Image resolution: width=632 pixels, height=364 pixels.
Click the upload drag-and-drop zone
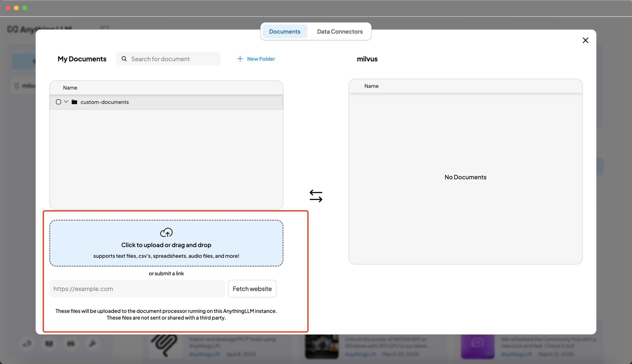click(166, 243)
